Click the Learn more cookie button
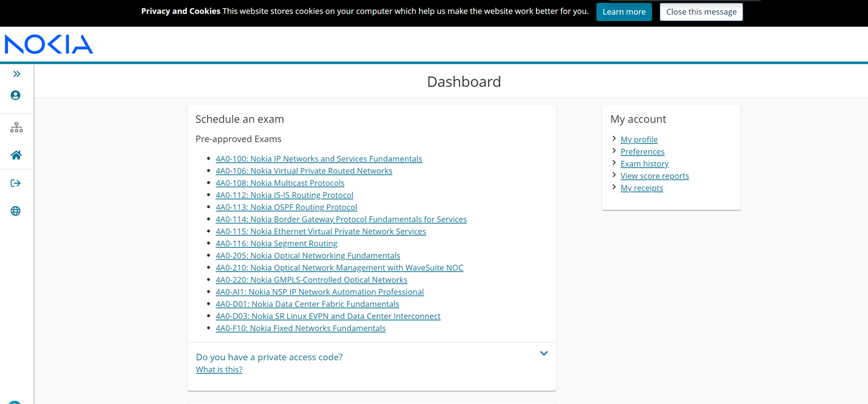 624,12
